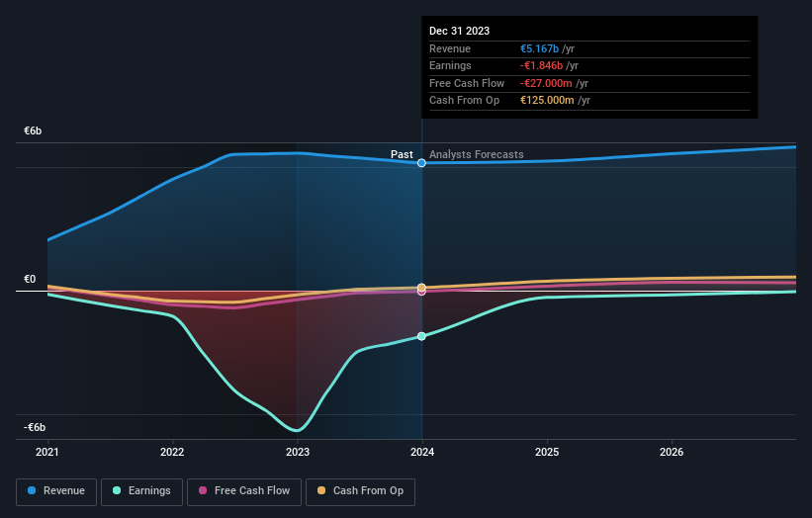Click the 2026 x-axis label
The image size is (812, 518).
coord(672,453)
